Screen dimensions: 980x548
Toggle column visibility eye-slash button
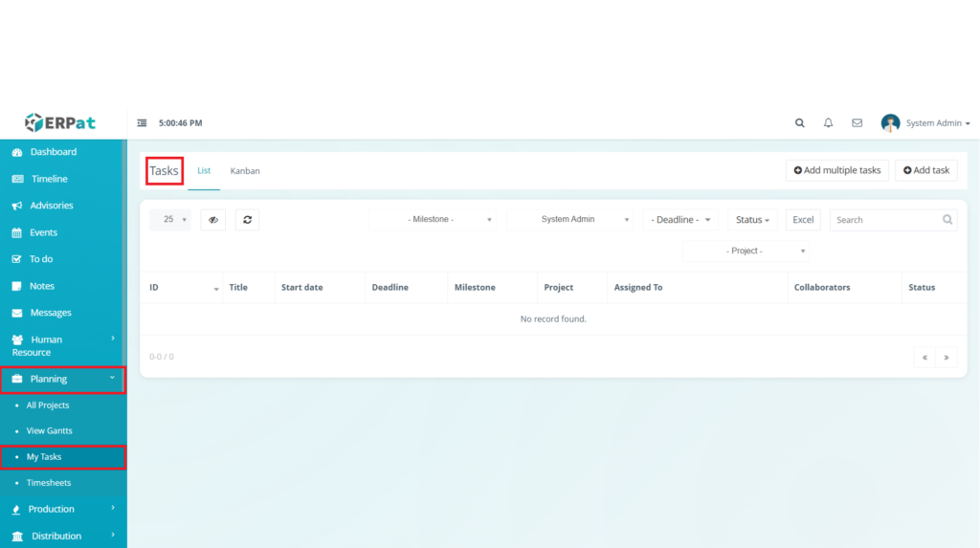pos(212,220)
